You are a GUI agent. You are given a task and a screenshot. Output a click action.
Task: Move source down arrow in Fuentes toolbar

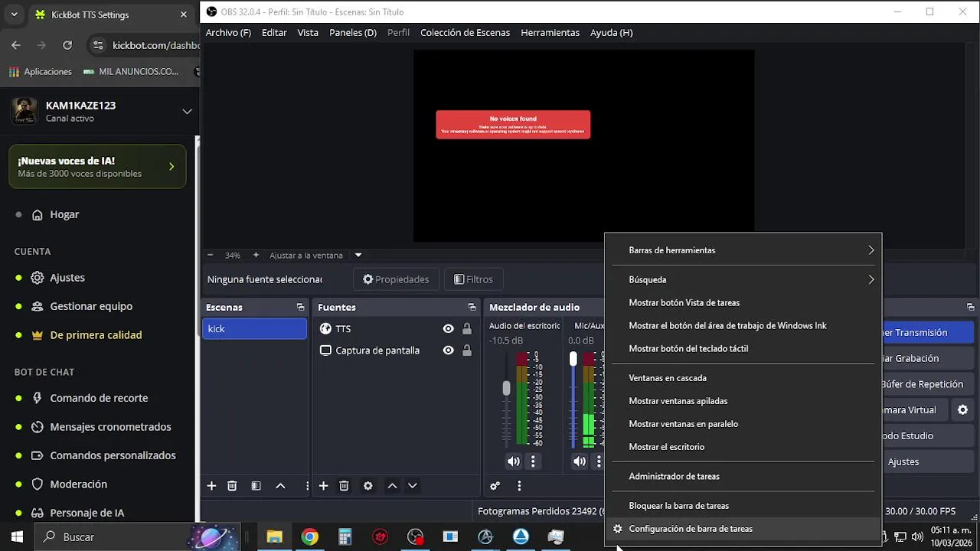[x=413, y=486]
